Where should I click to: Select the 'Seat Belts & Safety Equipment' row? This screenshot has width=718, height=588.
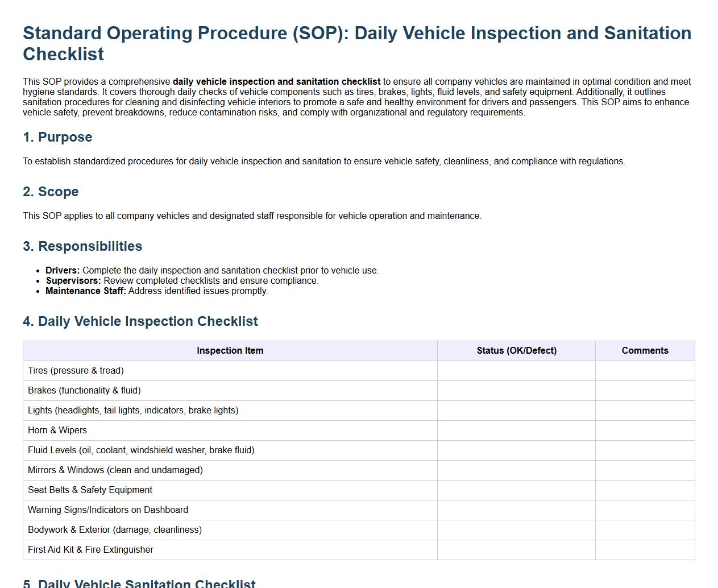[x=90, y=490]
